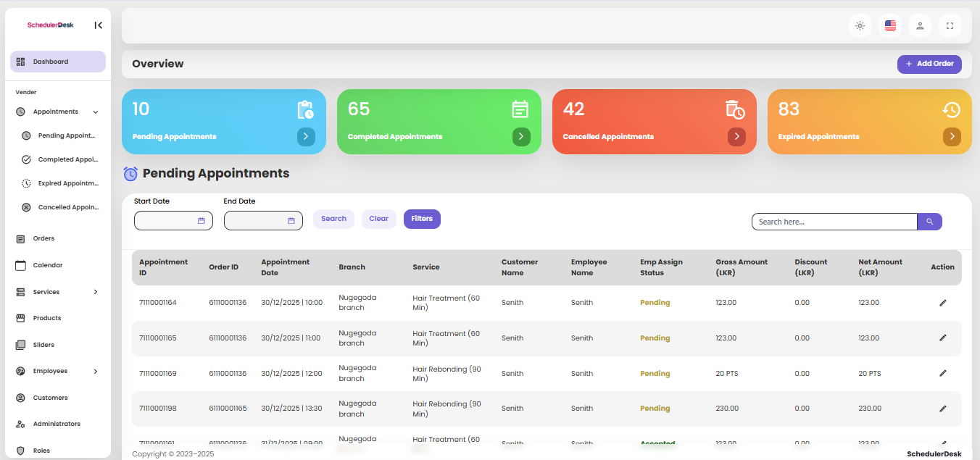The image size is (980, 460).
Task: Open Pending Appointments card arrow
Action: [x=306, y=136]
